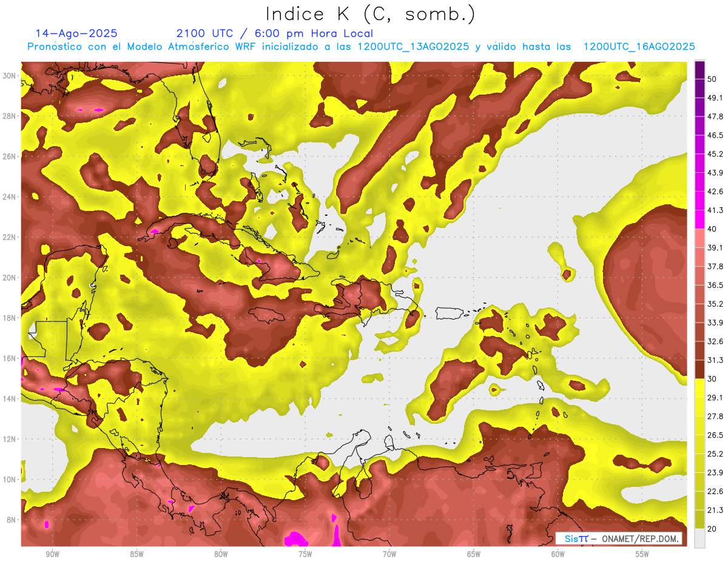Click the colorbar value label '33.9'
The image size is (728, 562).
715,323
